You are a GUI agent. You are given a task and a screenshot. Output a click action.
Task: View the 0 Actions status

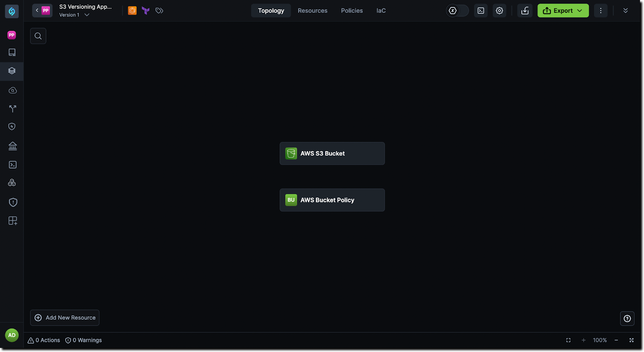(x=44, y=340)
